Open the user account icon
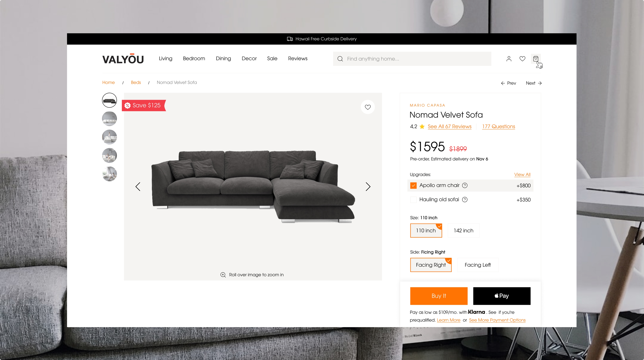 (509, 59)
